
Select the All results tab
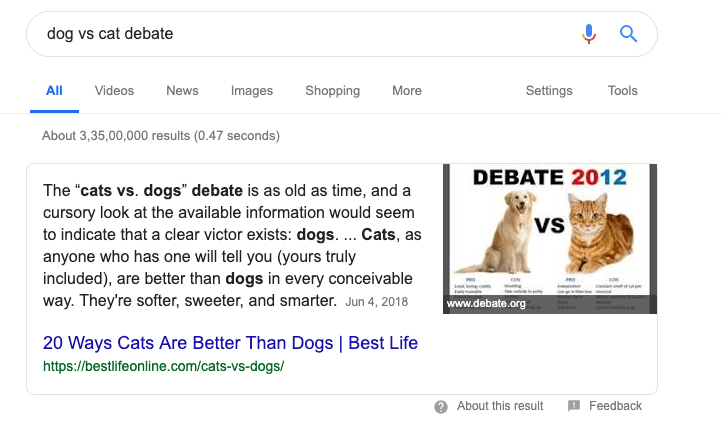(54, 91)
